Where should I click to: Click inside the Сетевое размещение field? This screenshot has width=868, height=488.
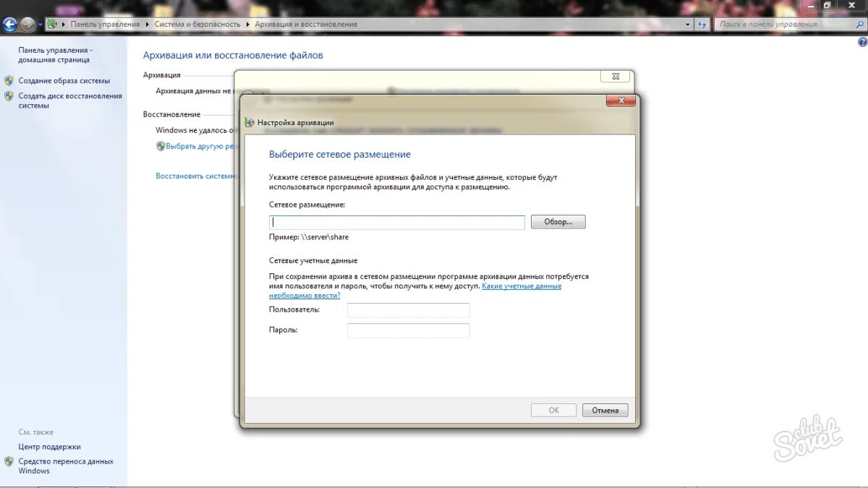[396, 222]
